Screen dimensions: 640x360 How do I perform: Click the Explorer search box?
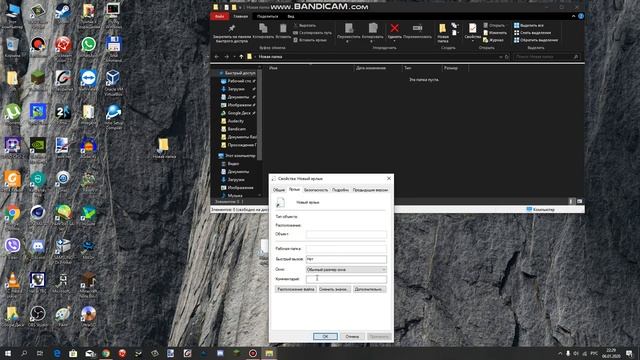[547, 57]
